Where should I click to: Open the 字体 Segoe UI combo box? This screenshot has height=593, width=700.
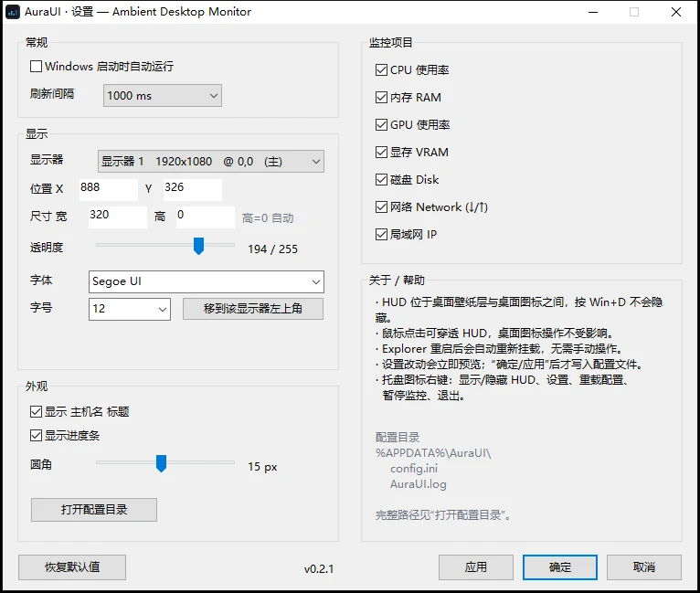(207, 281)
